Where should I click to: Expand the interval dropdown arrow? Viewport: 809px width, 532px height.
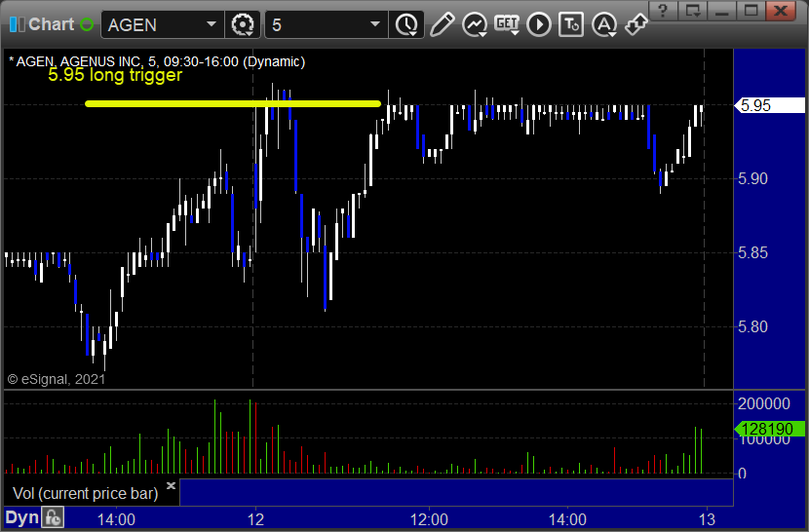[375, 24]
